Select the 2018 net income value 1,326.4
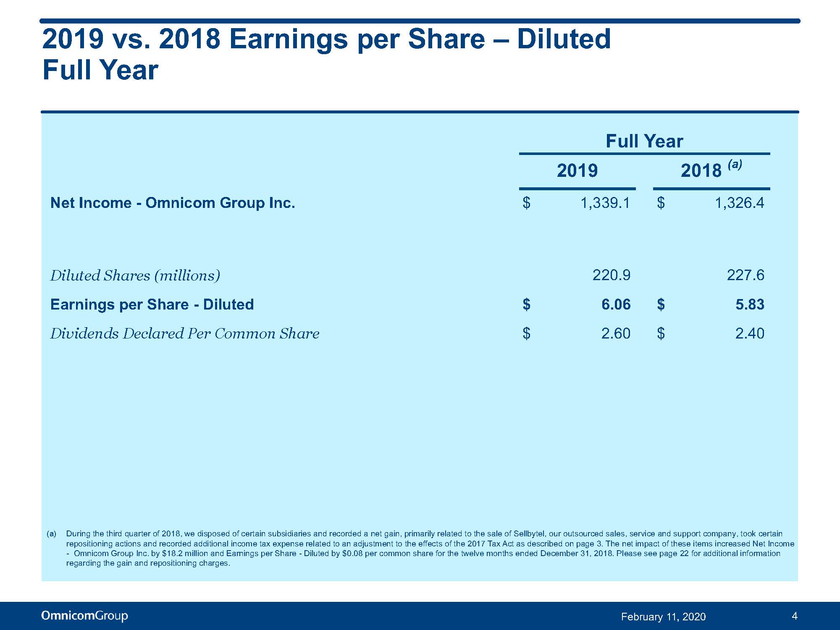Screen dimensions: 840x630 click(740, 203)
